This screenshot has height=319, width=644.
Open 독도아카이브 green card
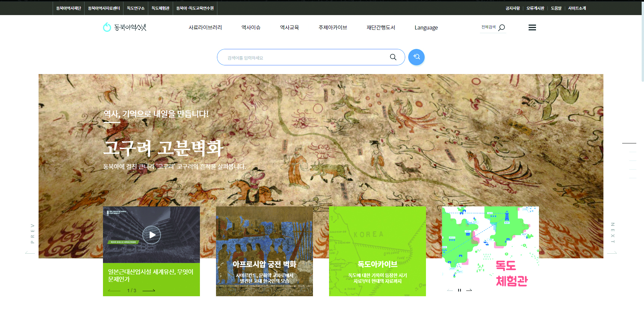(377, 251)
